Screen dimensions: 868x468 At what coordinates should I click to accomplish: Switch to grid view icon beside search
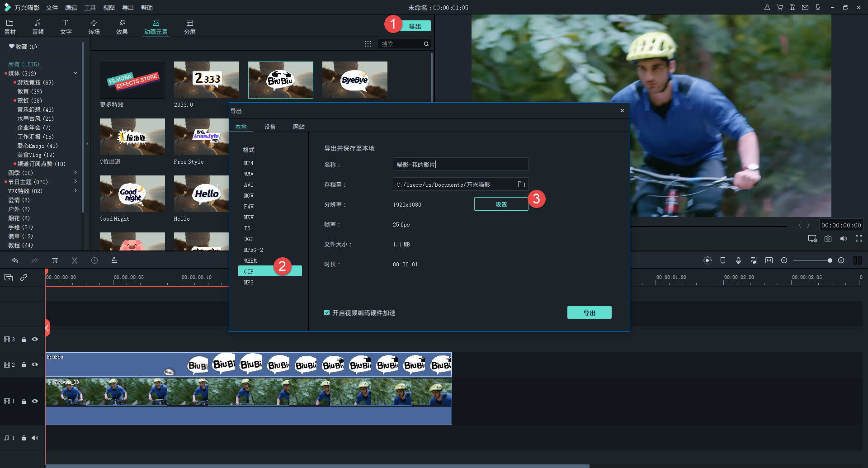click(x=368, y=44)
